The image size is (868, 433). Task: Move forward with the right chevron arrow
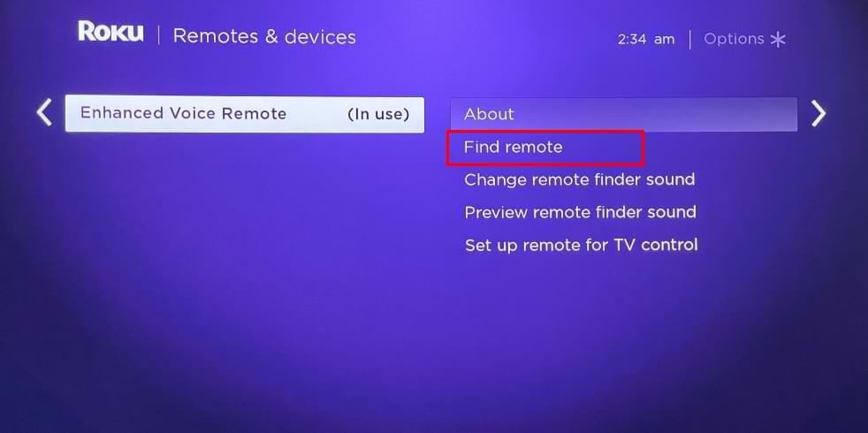(x=819, y=113)
